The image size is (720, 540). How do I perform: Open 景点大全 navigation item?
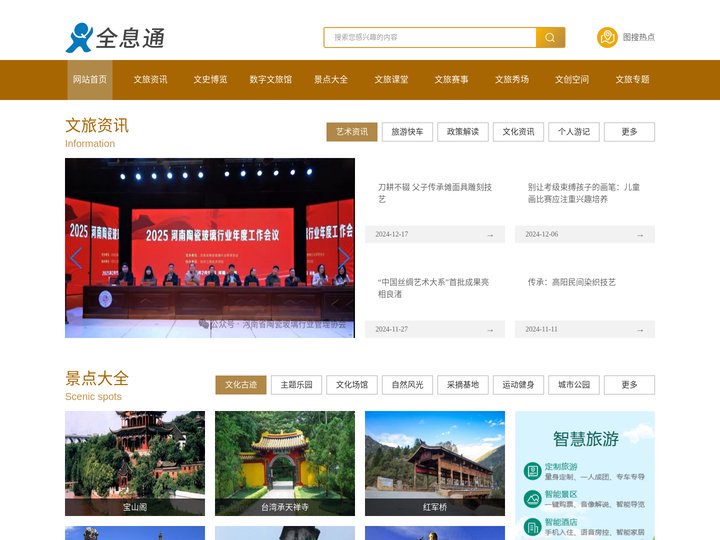click(x=331, y=80)
